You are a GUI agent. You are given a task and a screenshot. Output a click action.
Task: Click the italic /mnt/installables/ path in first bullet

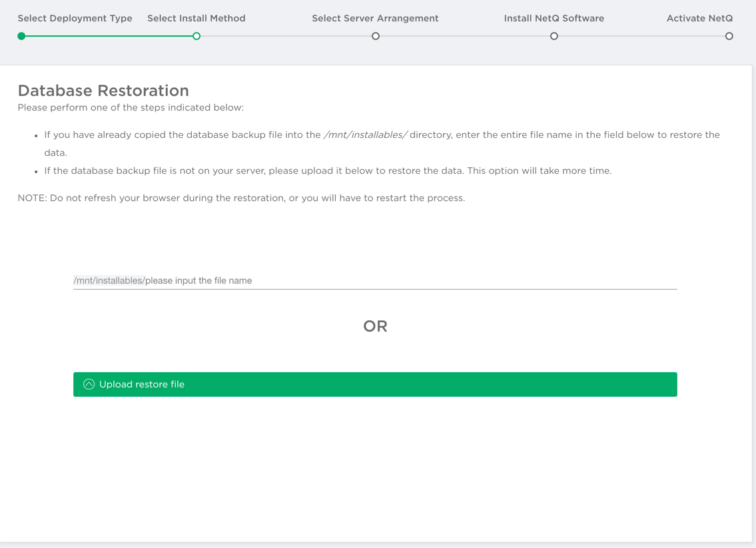[x=365, y=135]
